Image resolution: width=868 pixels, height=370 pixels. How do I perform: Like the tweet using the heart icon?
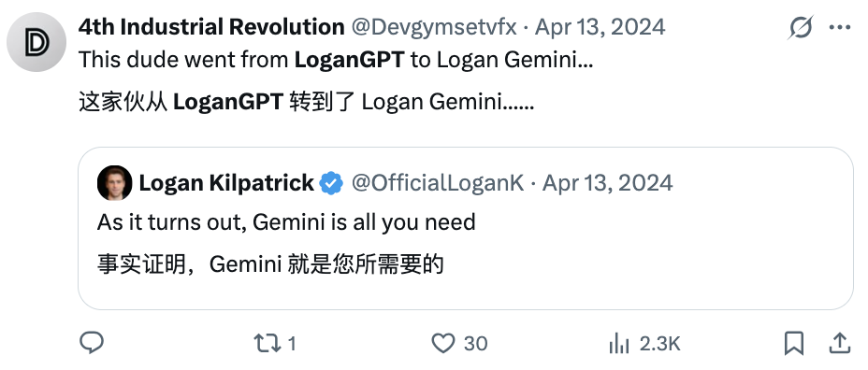pyautogui.click(x=442, y=344)
